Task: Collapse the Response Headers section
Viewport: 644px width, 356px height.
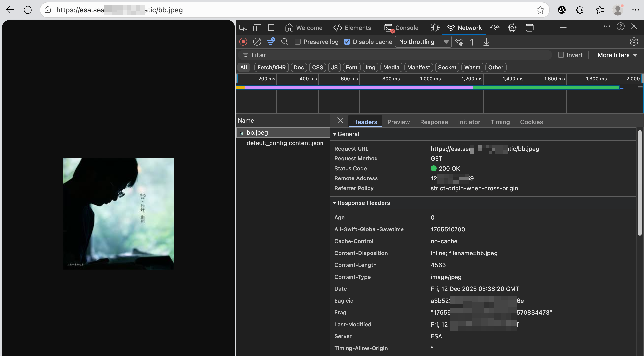Action: tap(334, 203)
